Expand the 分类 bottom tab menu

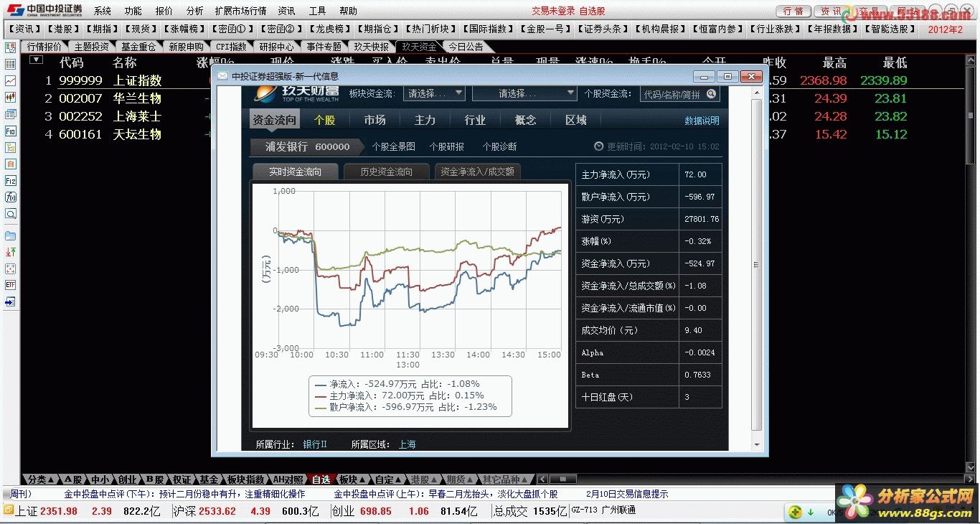pyautogui.click(x=40, y=479)
